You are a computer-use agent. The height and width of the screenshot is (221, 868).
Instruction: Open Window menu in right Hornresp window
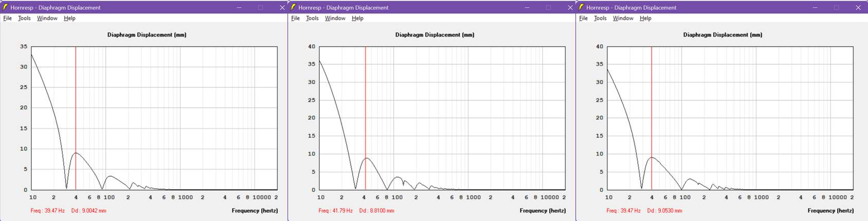(623, 18)
